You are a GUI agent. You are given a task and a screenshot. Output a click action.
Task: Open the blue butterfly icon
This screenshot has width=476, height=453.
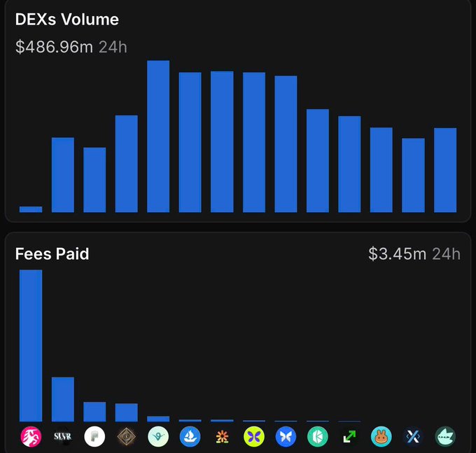[286, 437]
